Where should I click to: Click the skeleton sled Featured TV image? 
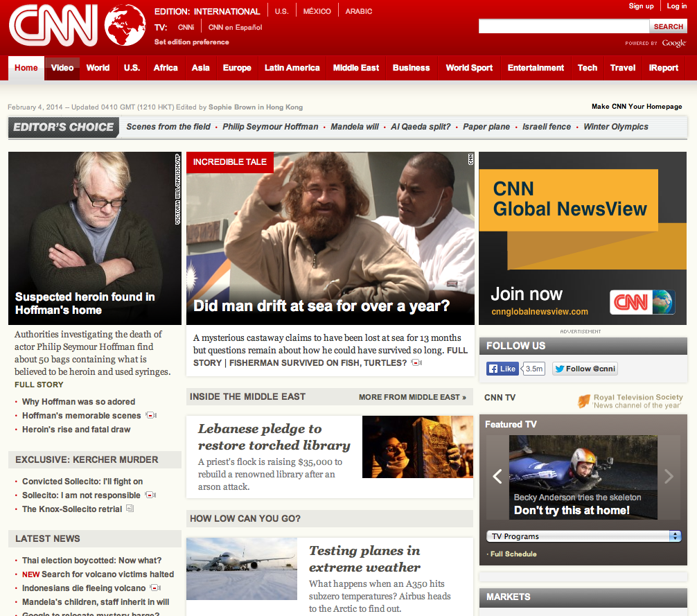click(x=583, y=477)
